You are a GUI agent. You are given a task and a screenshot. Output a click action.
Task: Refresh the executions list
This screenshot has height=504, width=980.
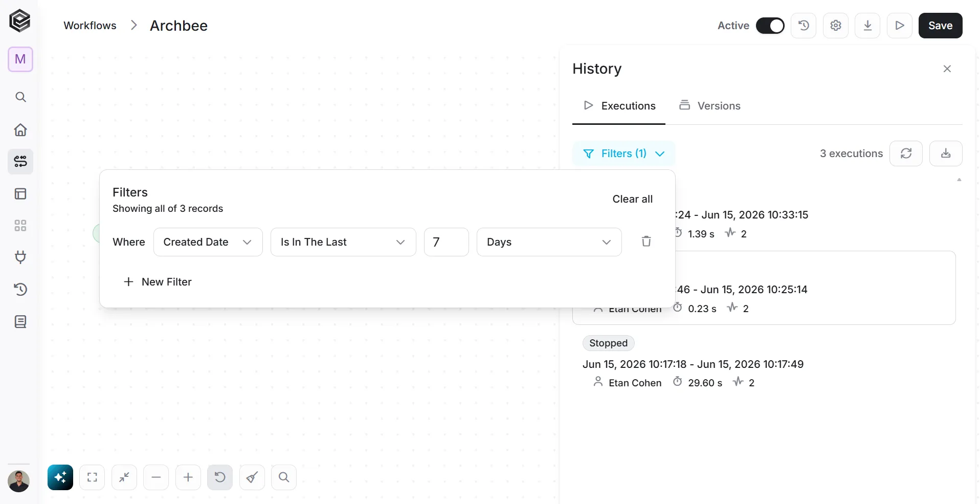point(906,154)
